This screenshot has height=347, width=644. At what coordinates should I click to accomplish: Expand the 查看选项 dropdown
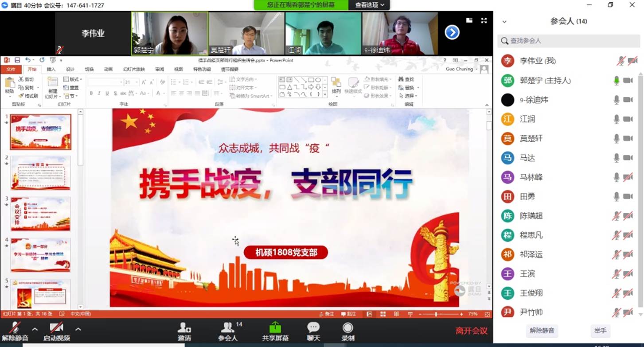click(x=369, y=5)
